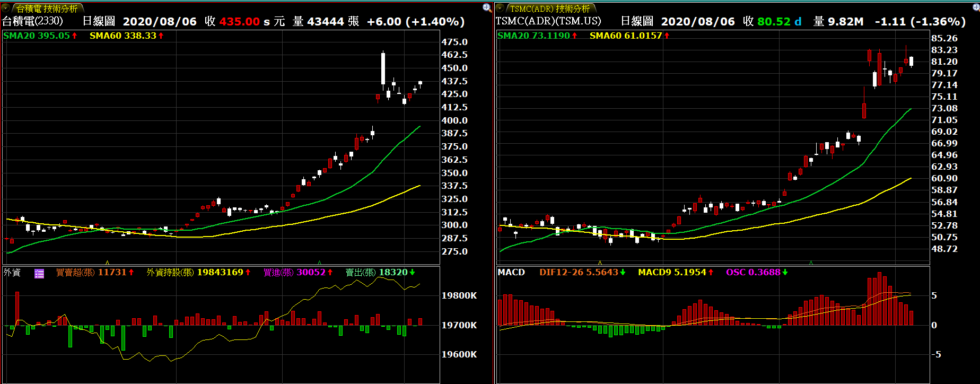Click the TSMC(ADR)(TSM.US) stock name
Viewport: 980px width, 384px height.
548,21
